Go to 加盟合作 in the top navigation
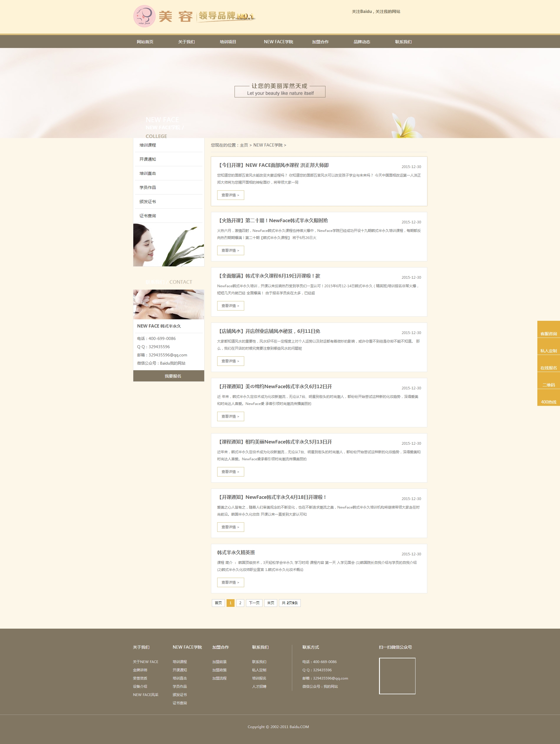The width and height of the screenshot is (560, 744). pyautogui.click(x=320, y=42)
